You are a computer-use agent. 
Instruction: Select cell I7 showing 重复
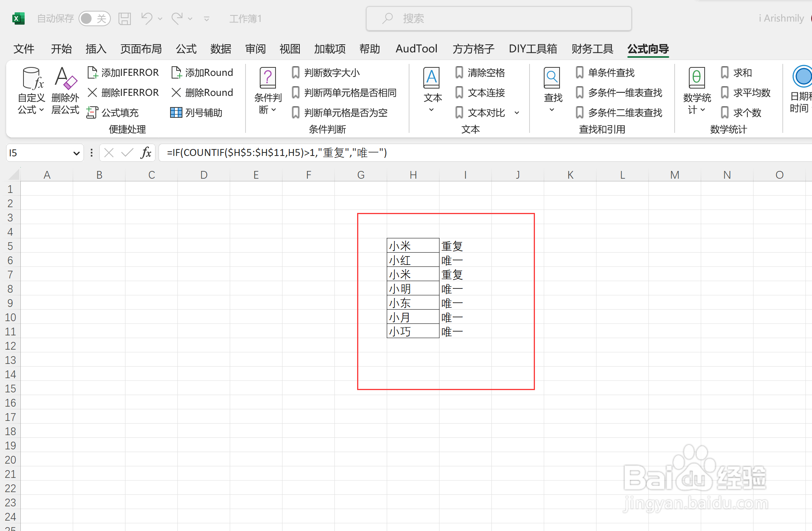click(x=465, y=274)
